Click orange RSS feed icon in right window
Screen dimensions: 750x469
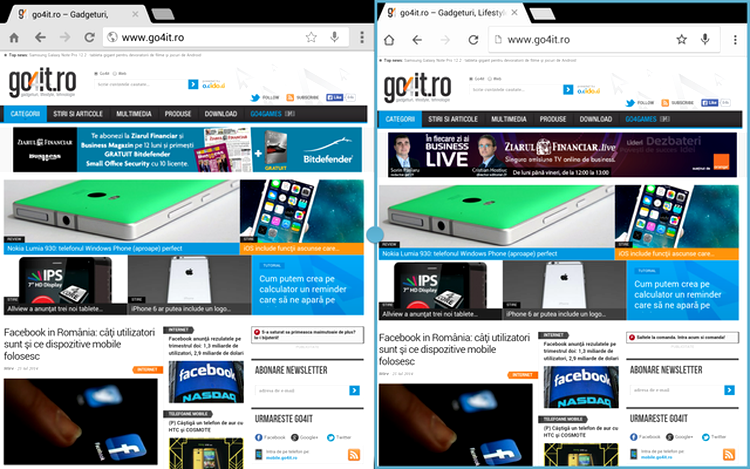pos(729,454)
